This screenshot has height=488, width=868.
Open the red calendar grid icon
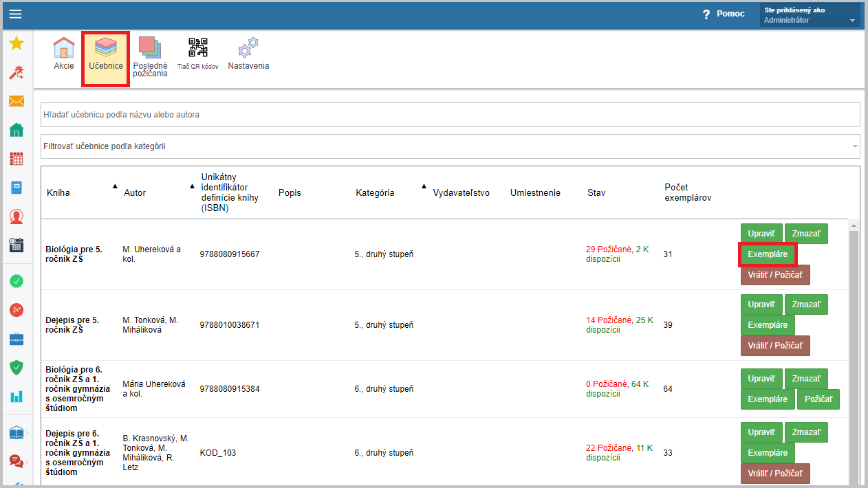[17, 159]
